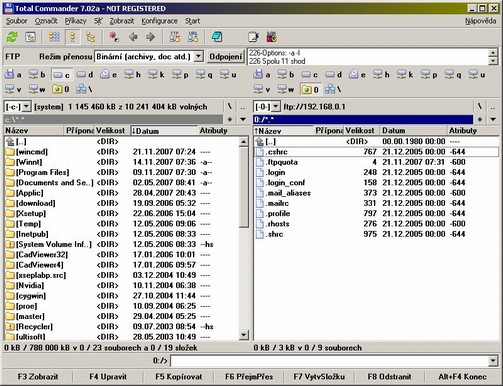The image size is (503, 386).
Task: Click left panel scrollbar up arrow
Action: 244,142
